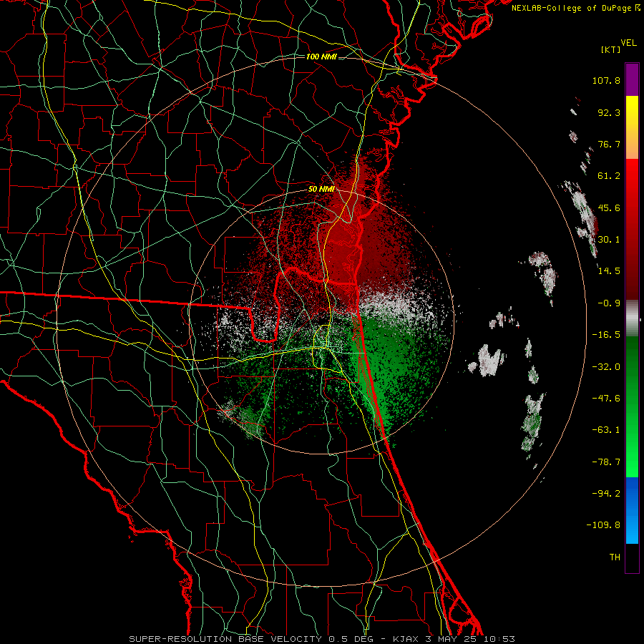Click the 76.7 velocity scale value
Image resolution: width=644 pixels, height=644 pixels.
(609, 144)
